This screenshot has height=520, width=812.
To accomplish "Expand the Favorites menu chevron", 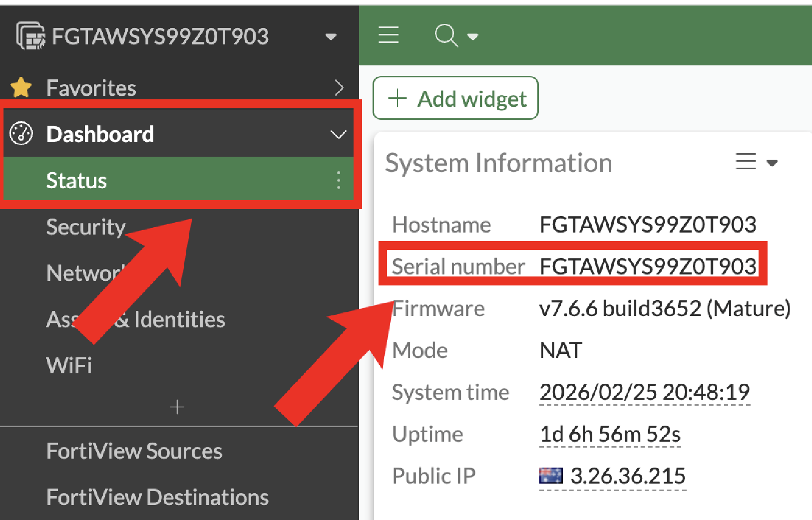I will pos(339,88).
